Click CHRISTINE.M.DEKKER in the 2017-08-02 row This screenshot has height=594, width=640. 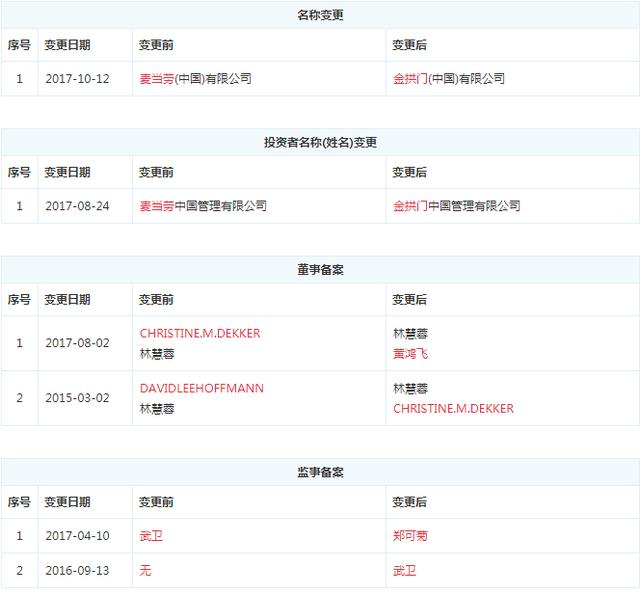[200, 333]
